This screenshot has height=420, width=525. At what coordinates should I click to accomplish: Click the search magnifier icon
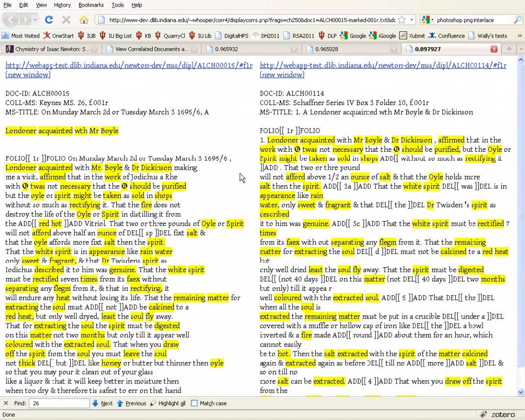[517, 20]
